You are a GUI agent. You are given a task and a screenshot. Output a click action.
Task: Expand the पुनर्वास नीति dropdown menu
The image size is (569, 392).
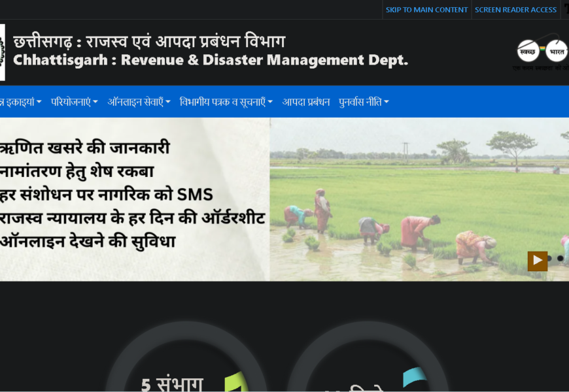(364, 102)
